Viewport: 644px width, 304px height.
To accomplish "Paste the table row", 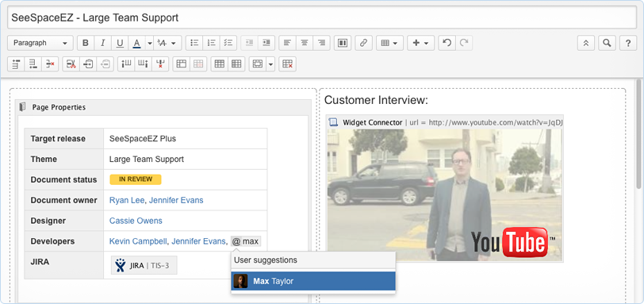I will coord(105,63).
